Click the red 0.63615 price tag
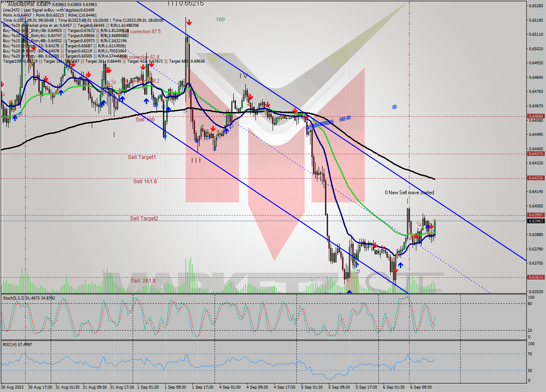Screen dimensions: 546x392 536,277
